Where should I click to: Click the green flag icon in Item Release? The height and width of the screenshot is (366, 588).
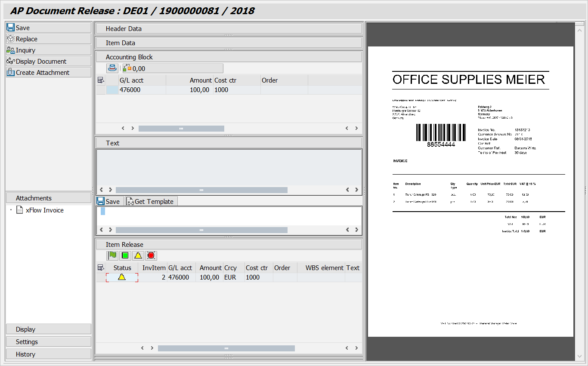[x=113, y=255]
